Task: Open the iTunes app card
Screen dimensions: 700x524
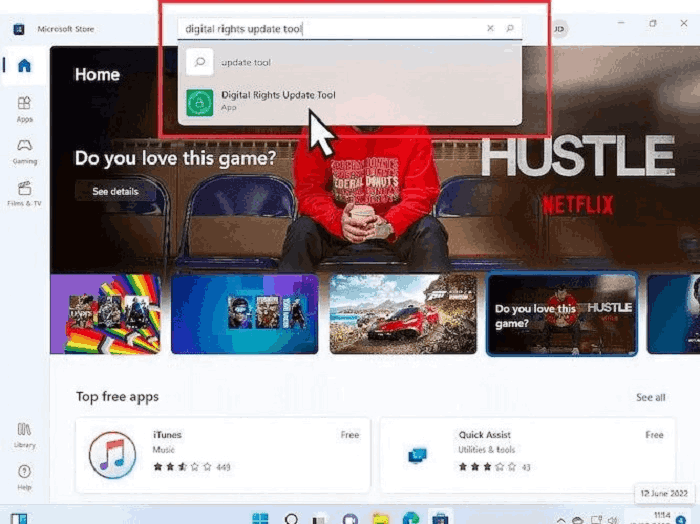Action: point(223,455)
